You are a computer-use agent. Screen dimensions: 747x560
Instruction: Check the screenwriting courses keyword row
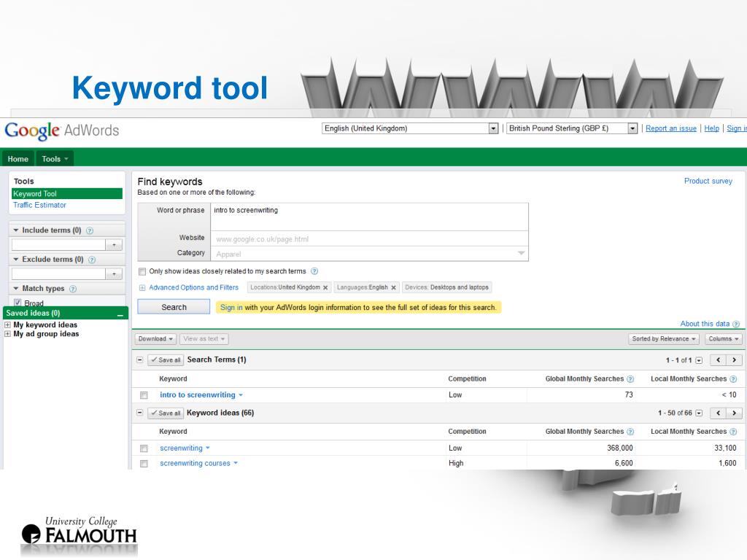tap(144, 463)
